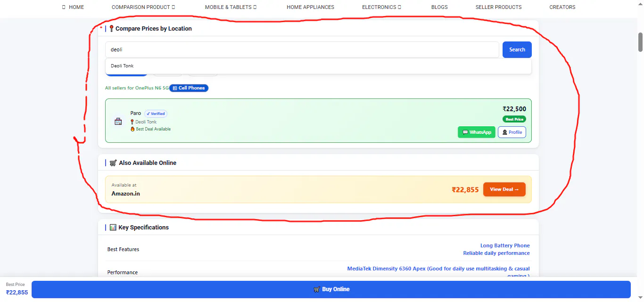This screenshot has width=644, height=302.
Task: Click the Buy Online button
Action: tap(331, 289)
